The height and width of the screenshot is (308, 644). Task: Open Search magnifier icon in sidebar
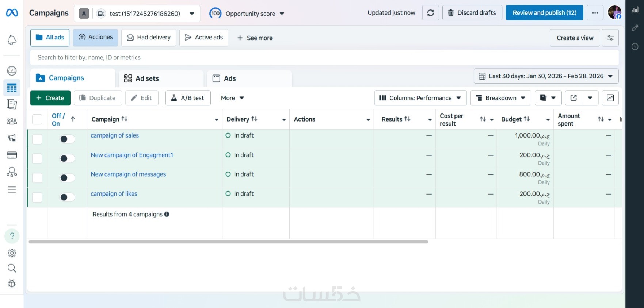point(12,269)
